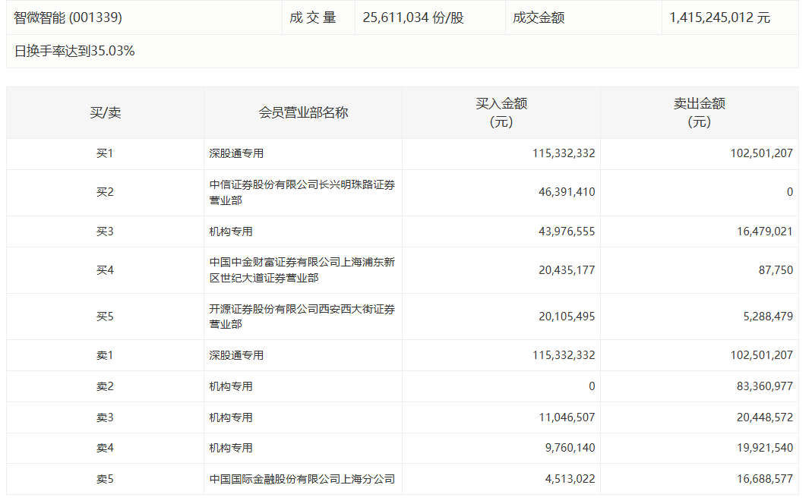Click the 日换手率达到35.03% notice text
This screenshot has width=812, height=504.
click(x=74, y=52)
